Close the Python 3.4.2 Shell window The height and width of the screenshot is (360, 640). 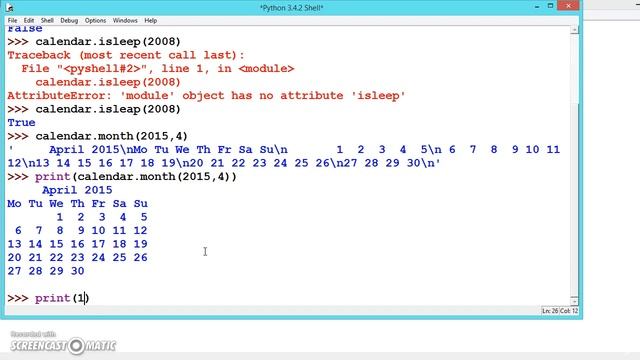[x=568, y=6]
